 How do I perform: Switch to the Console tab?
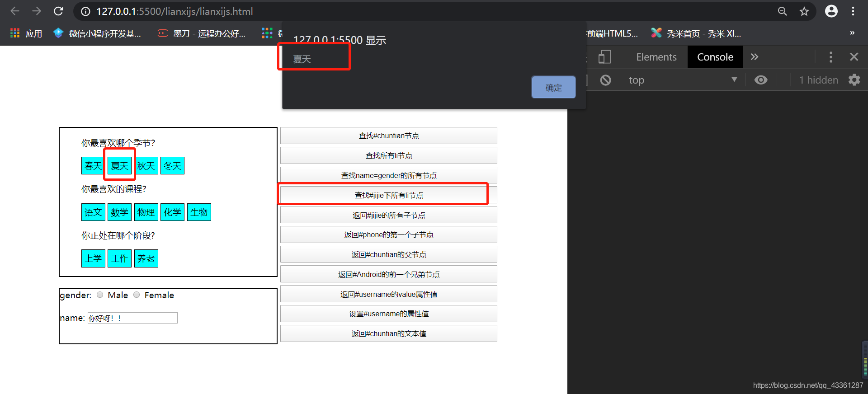pos(715,57)
